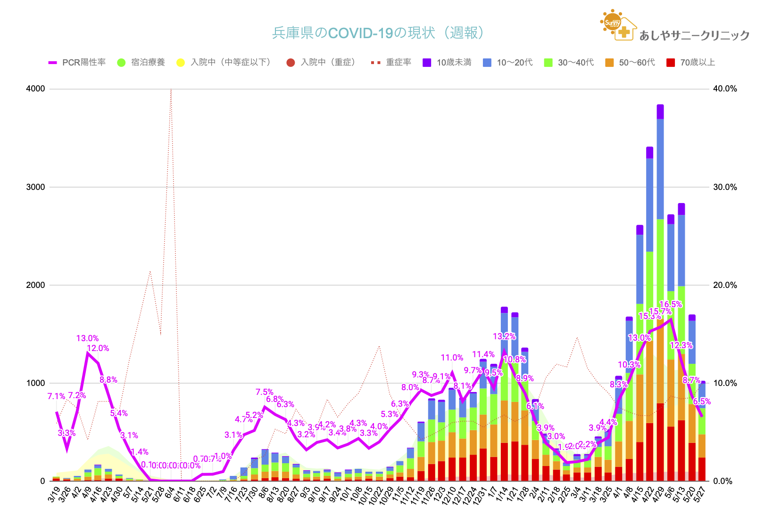The width and height of the screenshot is (764, 532).
Task: Click the 4000 label on left axis
Action: [x=35, y=89]
